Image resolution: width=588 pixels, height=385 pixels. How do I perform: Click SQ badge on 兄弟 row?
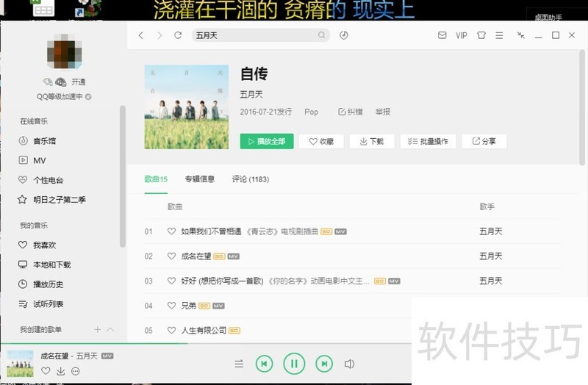pyautogui.click(x=204, y=306)
